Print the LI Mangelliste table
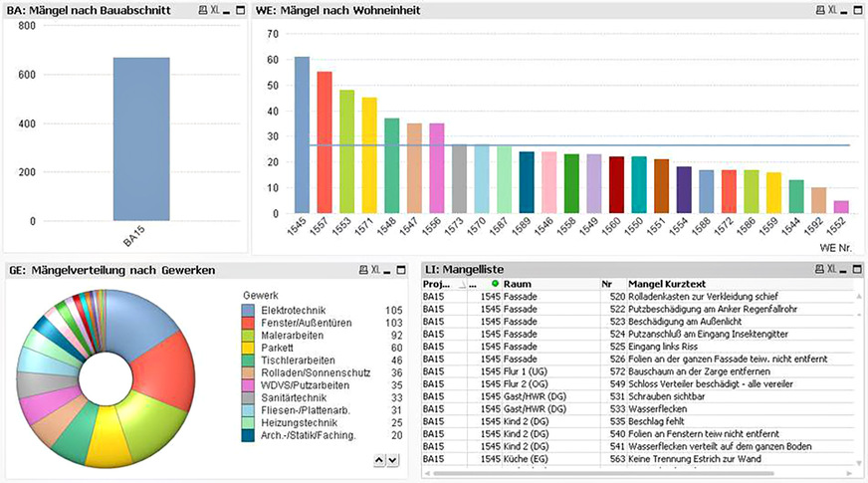This screenshot has height=483, width=868. tap(819, 270)
